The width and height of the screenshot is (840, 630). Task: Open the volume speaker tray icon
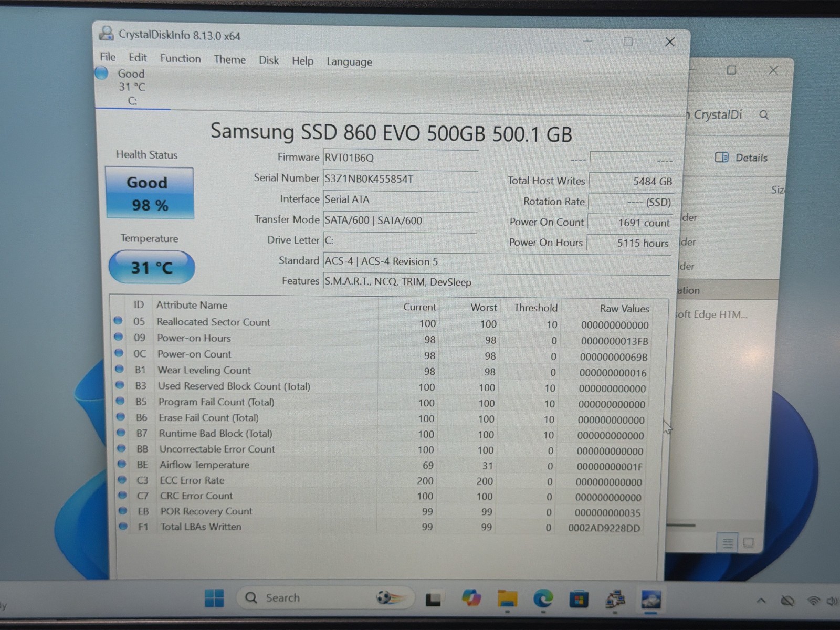click(832, 601)
